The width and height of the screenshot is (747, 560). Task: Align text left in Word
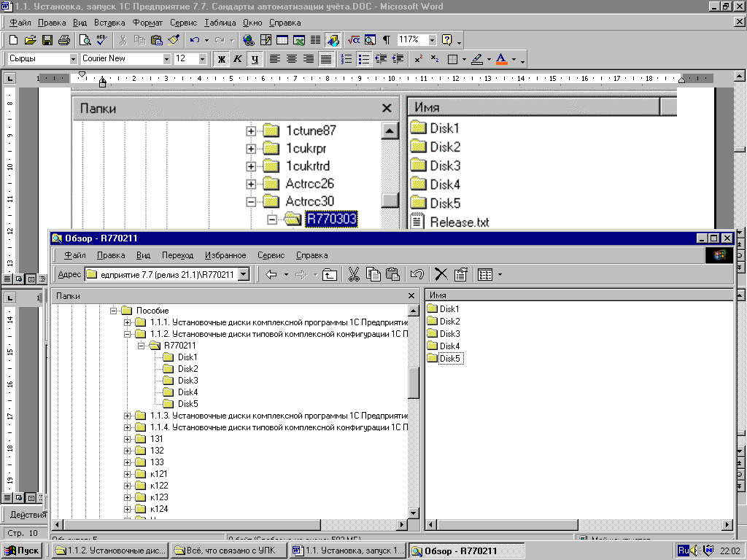pos(275,59)
